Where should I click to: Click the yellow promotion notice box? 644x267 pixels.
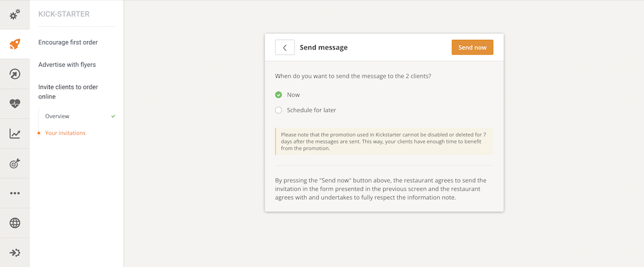(x=384, y=142)
